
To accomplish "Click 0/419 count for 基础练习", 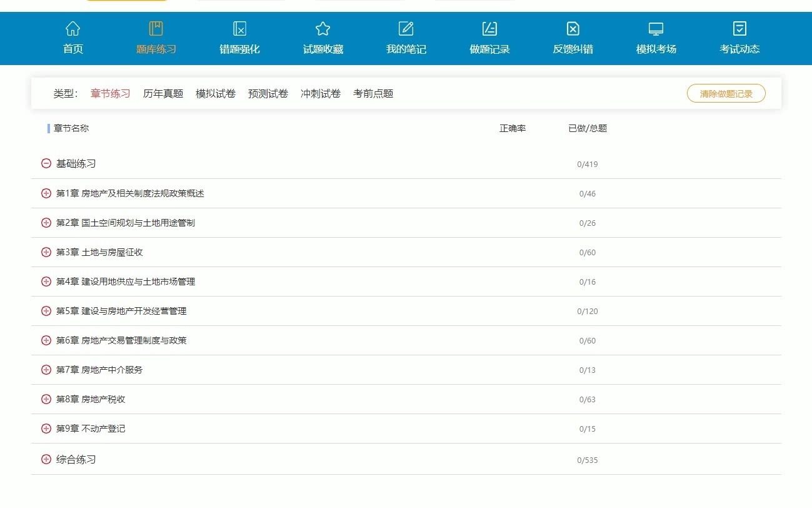I will pyautogui.click(x=588, y=165).
